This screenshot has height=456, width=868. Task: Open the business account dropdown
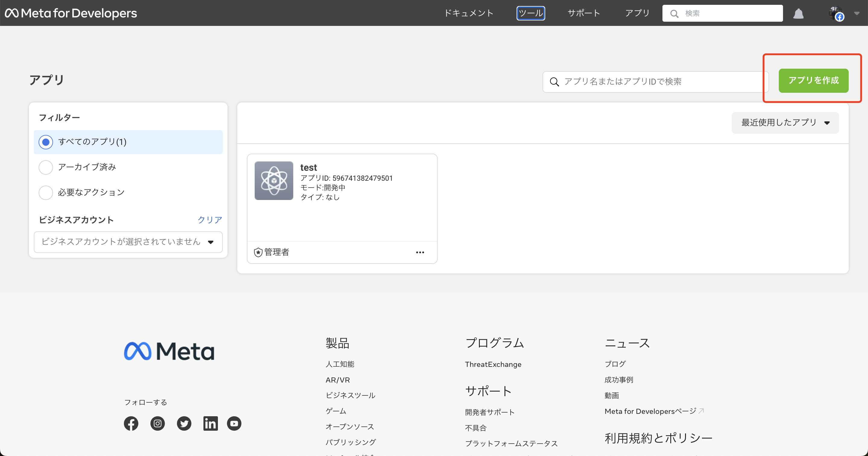pos(128,242)
